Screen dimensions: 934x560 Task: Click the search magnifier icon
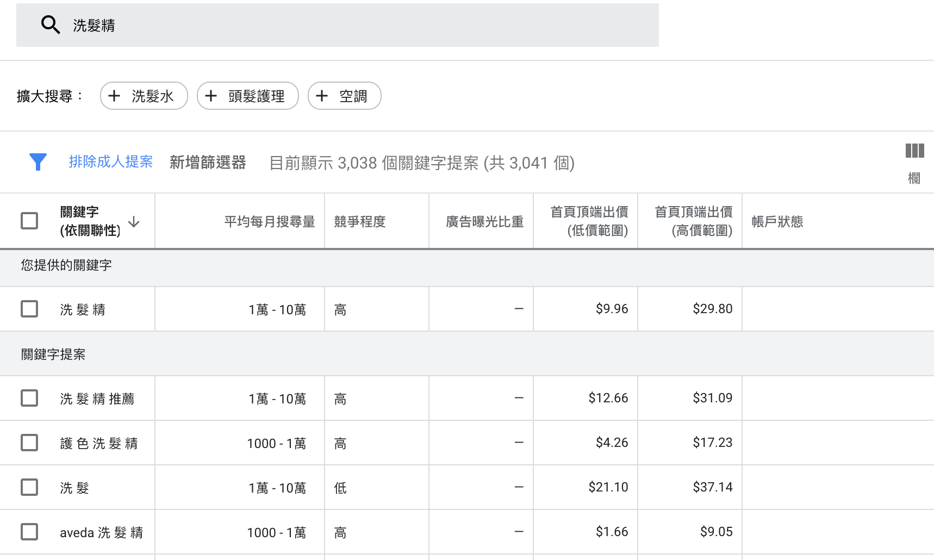click(51, 25)
